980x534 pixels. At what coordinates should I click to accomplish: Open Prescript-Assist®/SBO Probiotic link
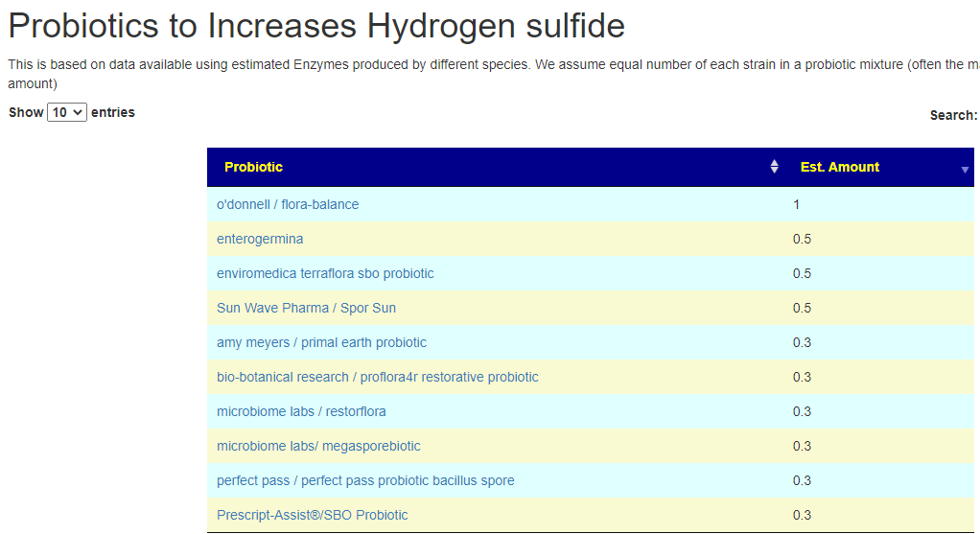point(312,515)
